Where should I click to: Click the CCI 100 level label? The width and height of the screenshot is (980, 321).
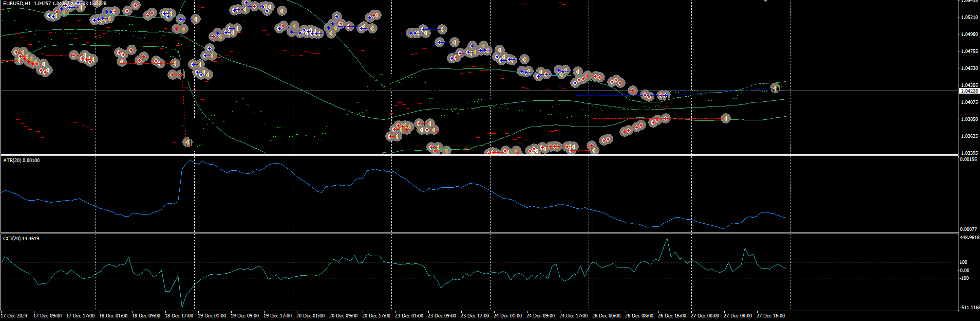tap(964, 262)
